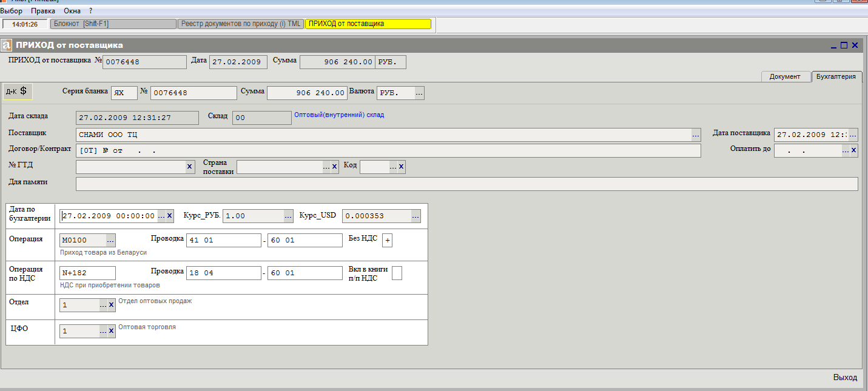This screenshot has width=868, height=391.
Task: Clear the № ГТД field with its X
Action: pos(189,166)
